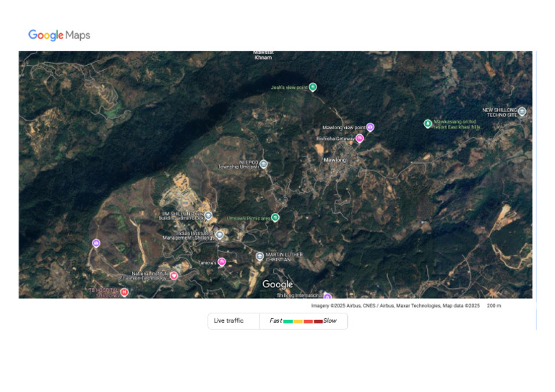Select the Indian Institute of Management Shillong marker
Viewport: 555px width, 392px height.
220,235
